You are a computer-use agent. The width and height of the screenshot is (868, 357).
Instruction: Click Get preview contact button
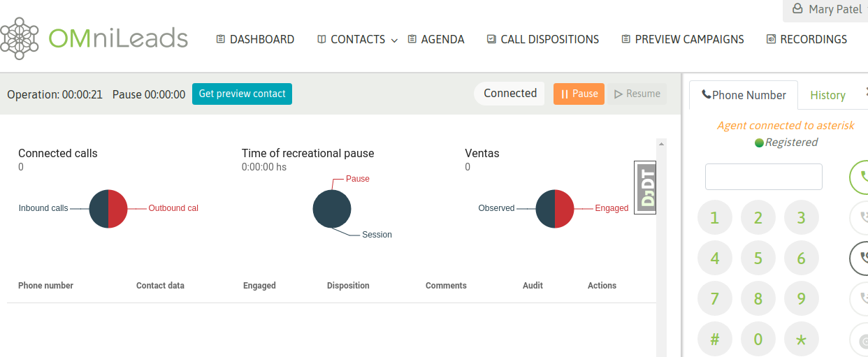click(x=242, y=94)
